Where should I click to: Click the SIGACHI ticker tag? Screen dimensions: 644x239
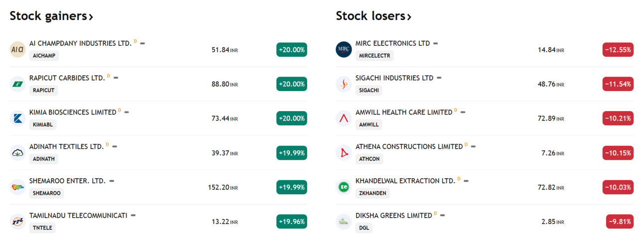click(368, 90)
